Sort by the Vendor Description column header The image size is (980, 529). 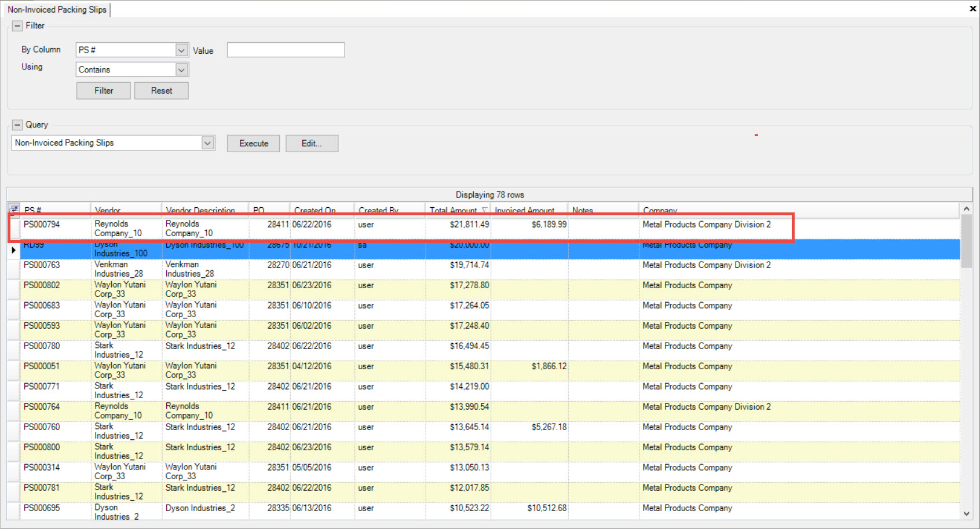[x=205, y=210]
